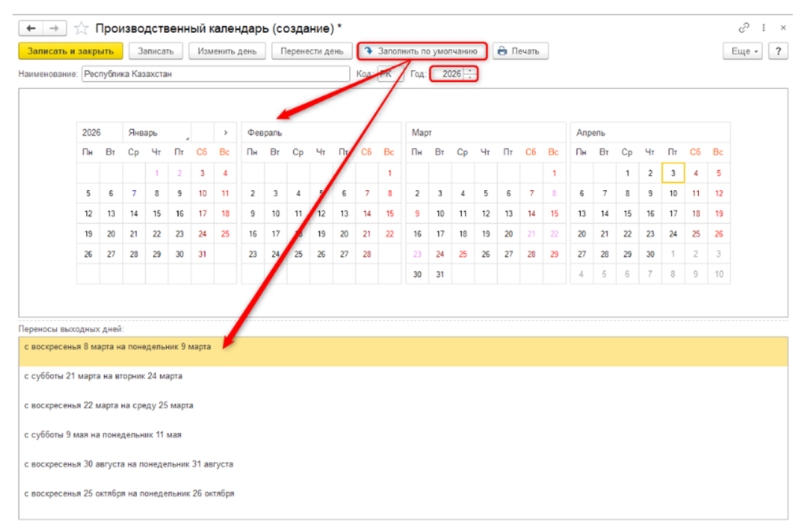Click the back navigation arrow
The height and width of the screenshot is (532, 807).
pos(32,28)
